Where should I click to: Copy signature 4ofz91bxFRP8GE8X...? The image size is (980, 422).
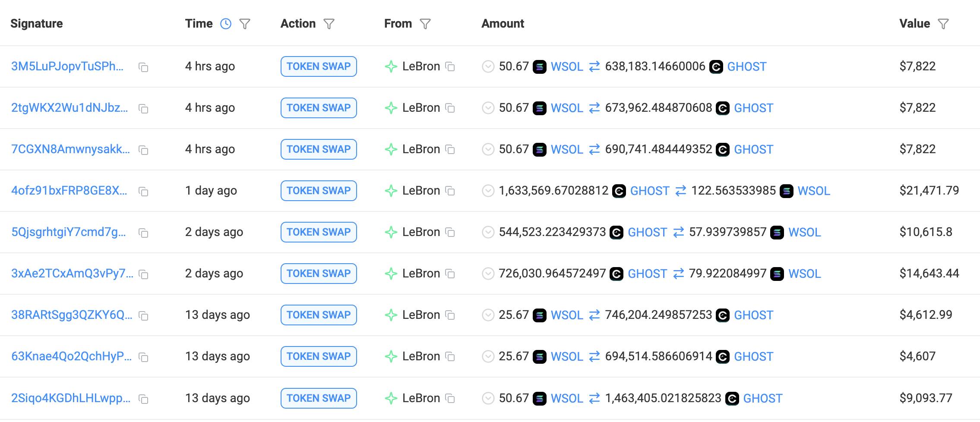click(143, 192)
